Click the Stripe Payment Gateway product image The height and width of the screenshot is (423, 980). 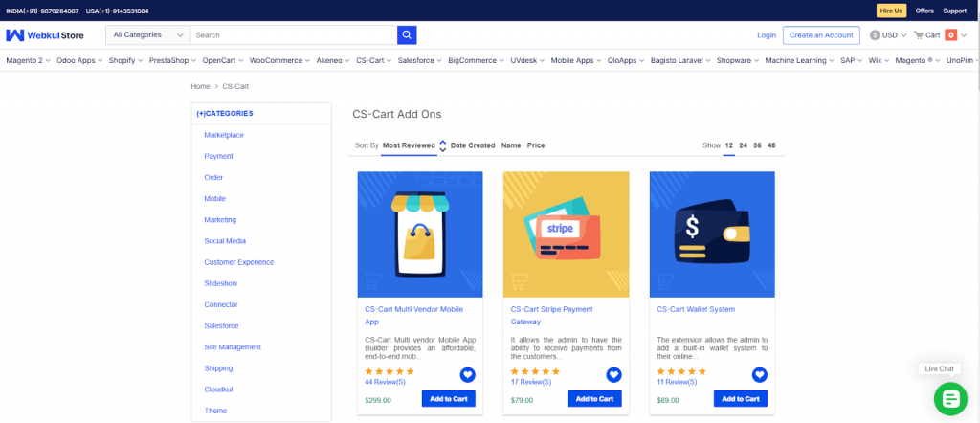pos(566,234)
